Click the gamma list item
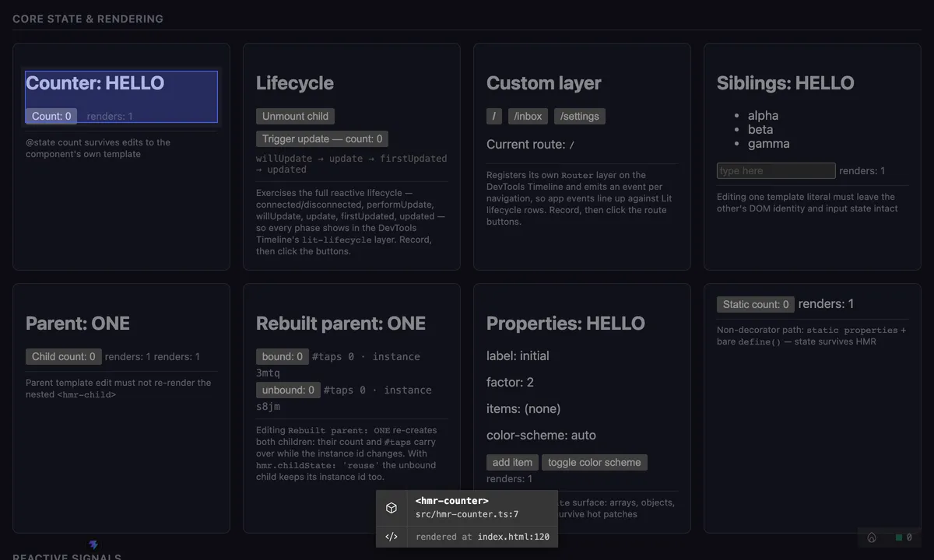 click(x=769, y=143)
